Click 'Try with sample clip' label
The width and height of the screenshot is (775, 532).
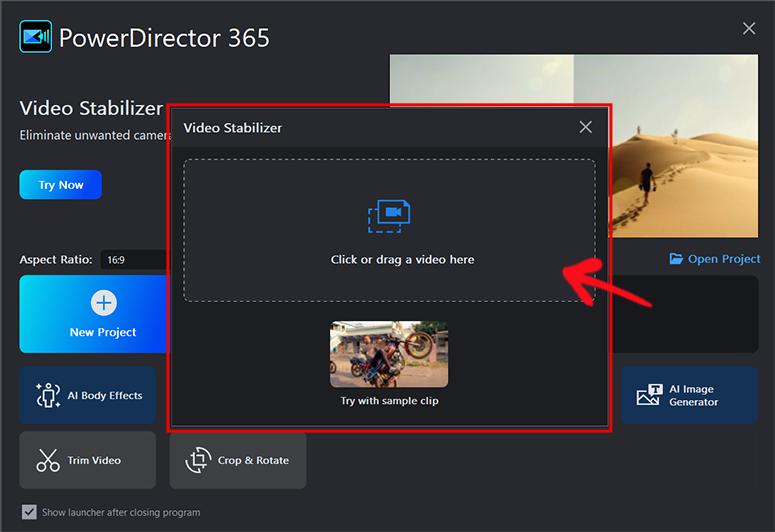(x=389, y=401)
